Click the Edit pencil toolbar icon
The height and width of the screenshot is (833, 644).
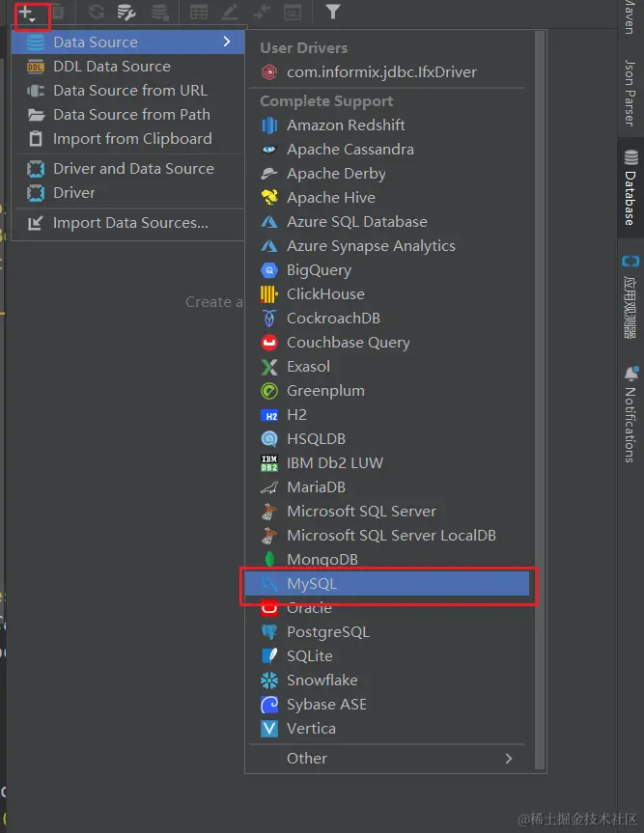tap(230, 12)
